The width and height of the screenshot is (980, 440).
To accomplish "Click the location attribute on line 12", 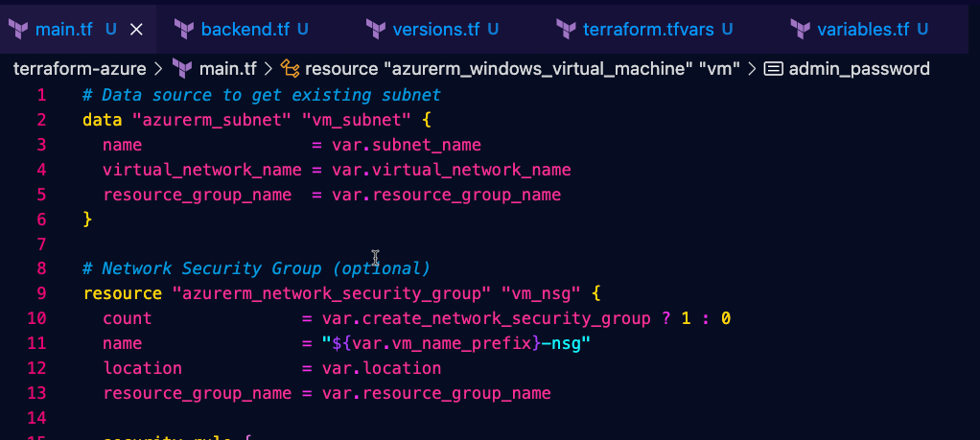I will (x=143, y=368).
